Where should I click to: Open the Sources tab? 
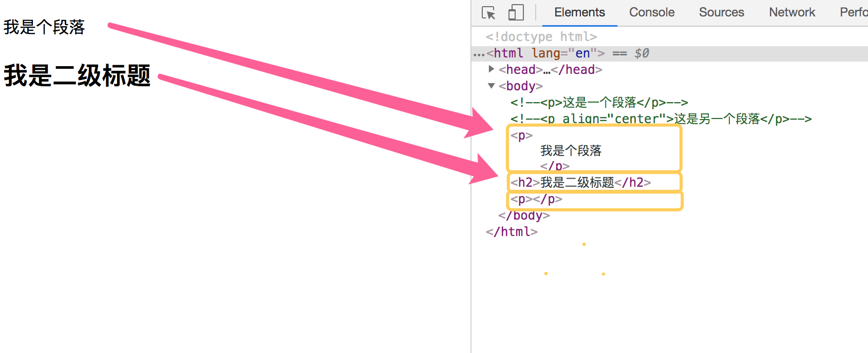pyautogui.click(x=721, y=12)
